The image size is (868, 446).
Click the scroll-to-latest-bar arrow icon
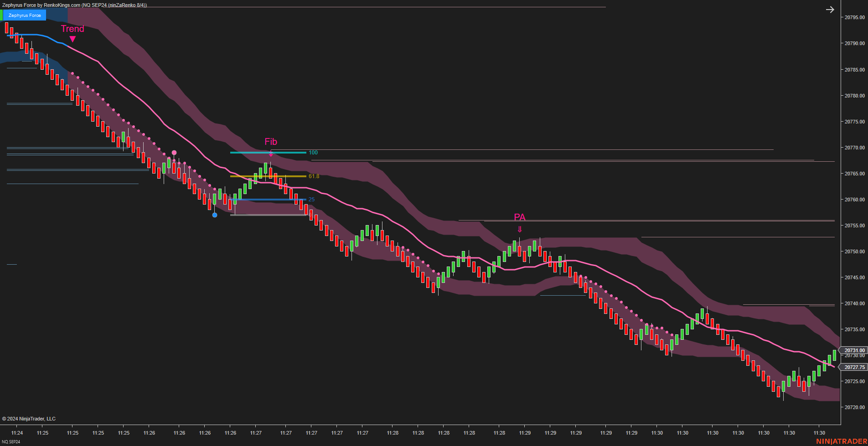[830, 9]
